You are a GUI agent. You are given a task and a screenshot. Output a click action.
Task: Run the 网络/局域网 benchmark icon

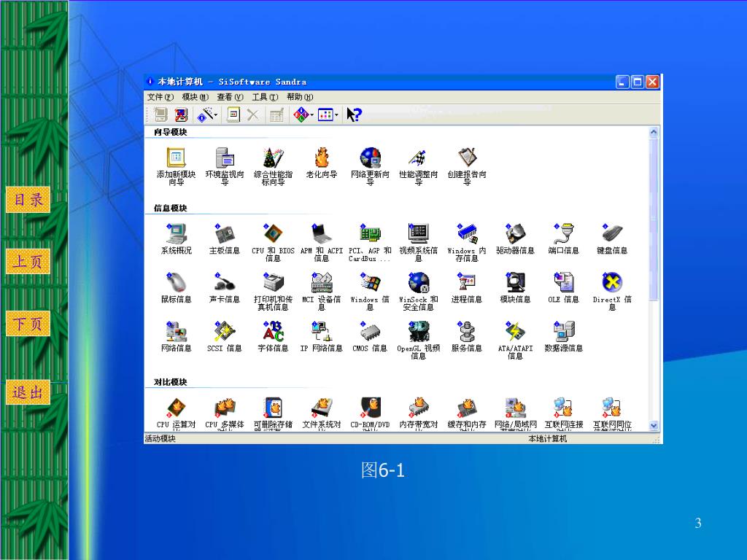tap(516, 408)
